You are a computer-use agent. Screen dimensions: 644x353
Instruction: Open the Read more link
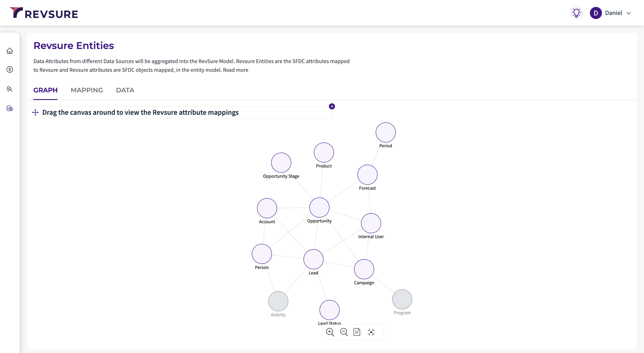(235, 70)
